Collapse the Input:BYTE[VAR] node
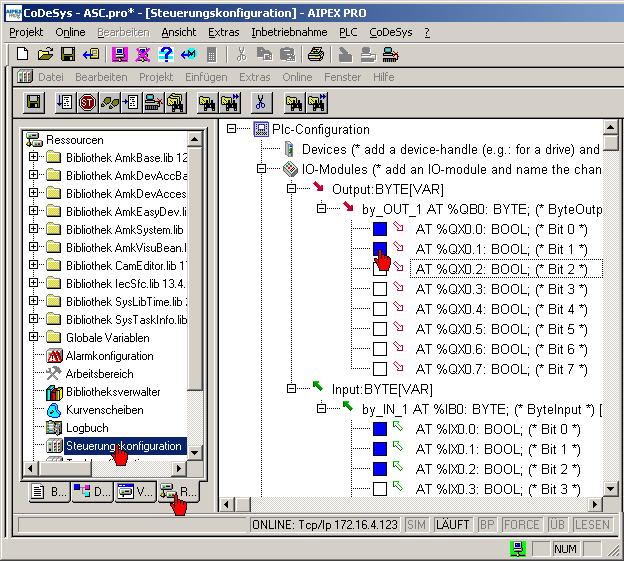This screenshot has width=624, height=561. tap(291, 388)
